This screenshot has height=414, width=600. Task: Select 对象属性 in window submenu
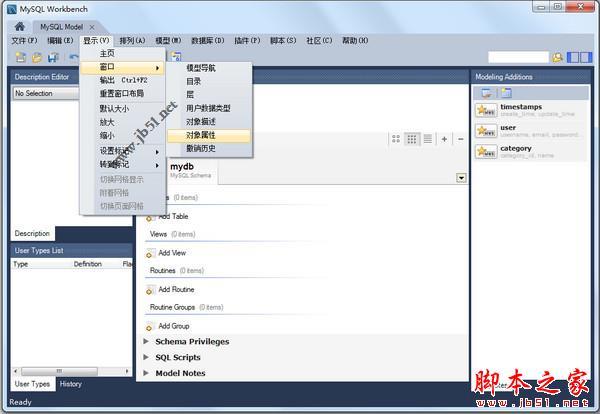tap(209, 135)
